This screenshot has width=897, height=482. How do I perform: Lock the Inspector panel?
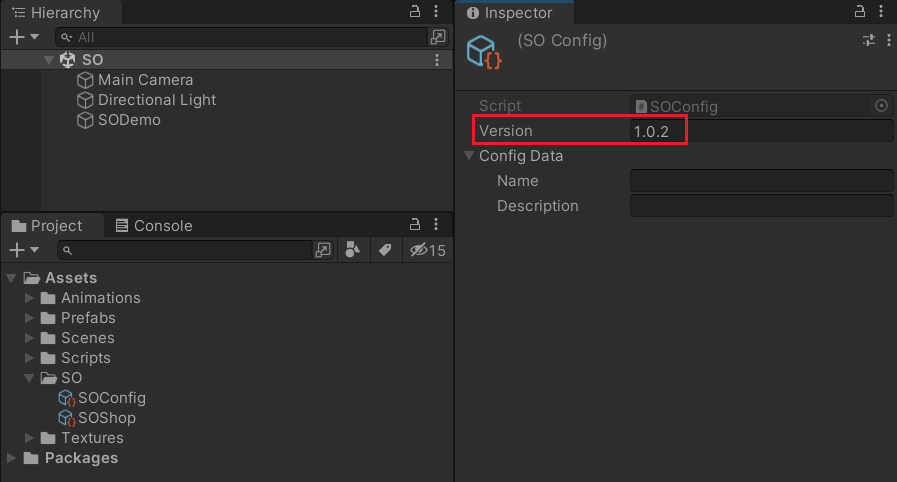859,11
